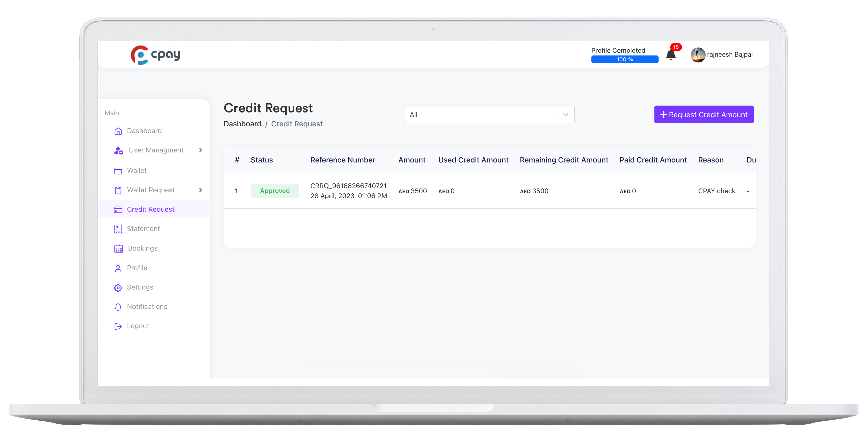Click the rajneesh Bajpai avatar picture
Image resolution: width=868 pixels, height=433 pixels.
click(x=698, y=55)
